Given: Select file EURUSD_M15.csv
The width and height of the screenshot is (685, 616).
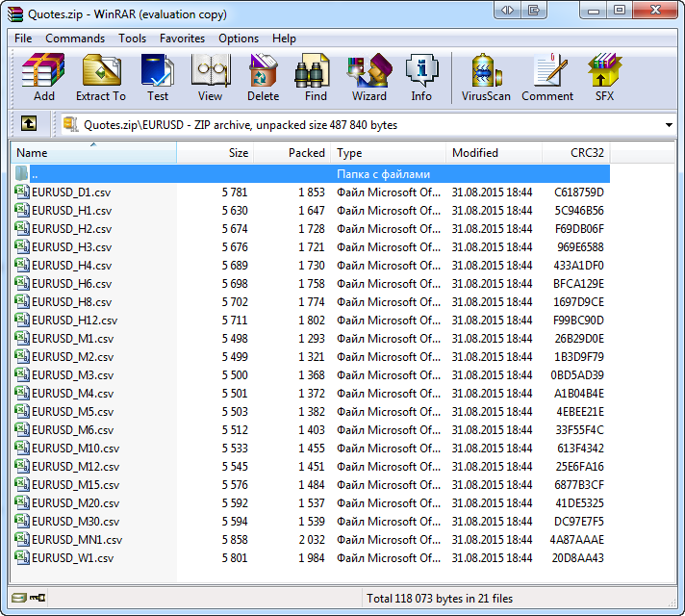Looking at the screenshot, I should 310,485.
